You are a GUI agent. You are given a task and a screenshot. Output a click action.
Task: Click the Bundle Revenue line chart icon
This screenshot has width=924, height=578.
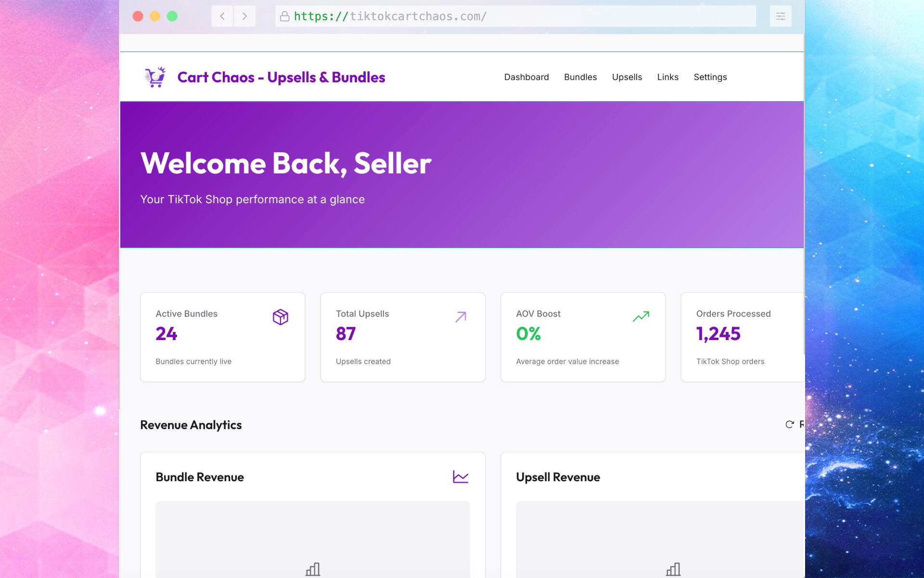click(x=460, y=477)
